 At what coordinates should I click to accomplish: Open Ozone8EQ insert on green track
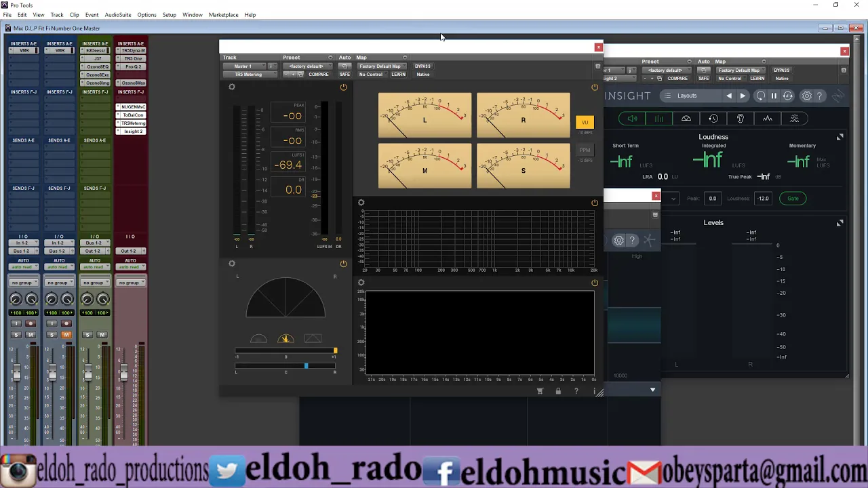[98, 67]
